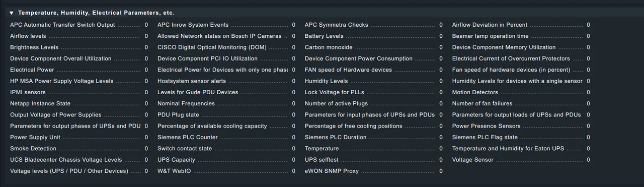This screenshot has height=187, width=644.
Task: Open Siemens PLC Counter ruleset
Action: (188, 137)
